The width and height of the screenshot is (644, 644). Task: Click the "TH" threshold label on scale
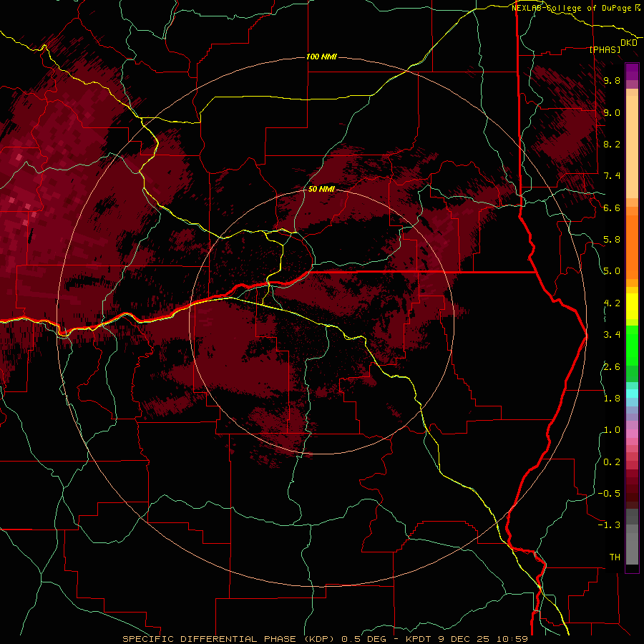(x=615, y=557)
